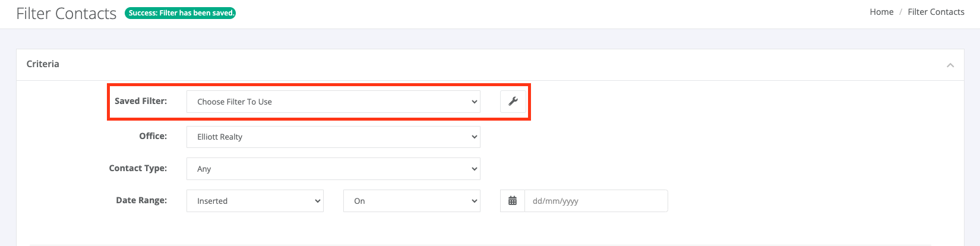Viewport: 980px width, 246px height.
Task: Open the Contact Type dropdown set to Any
Action: click(x=333, y=169)
